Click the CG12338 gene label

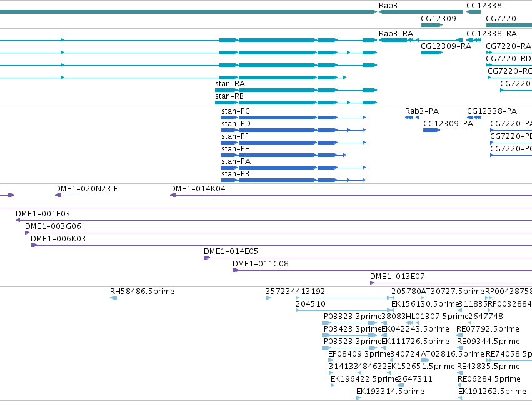click(484, 6)
